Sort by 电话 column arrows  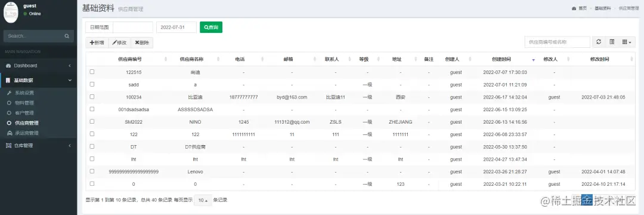pos(262,60)
